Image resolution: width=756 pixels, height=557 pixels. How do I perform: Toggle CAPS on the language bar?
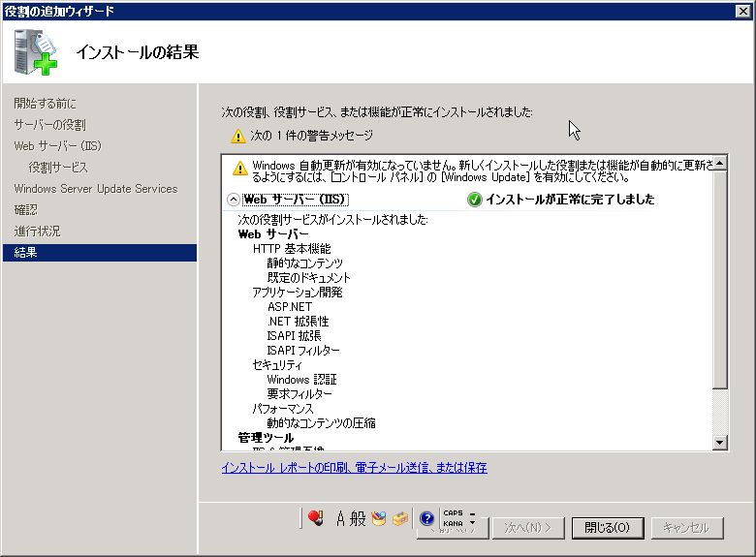click(453, 513)
